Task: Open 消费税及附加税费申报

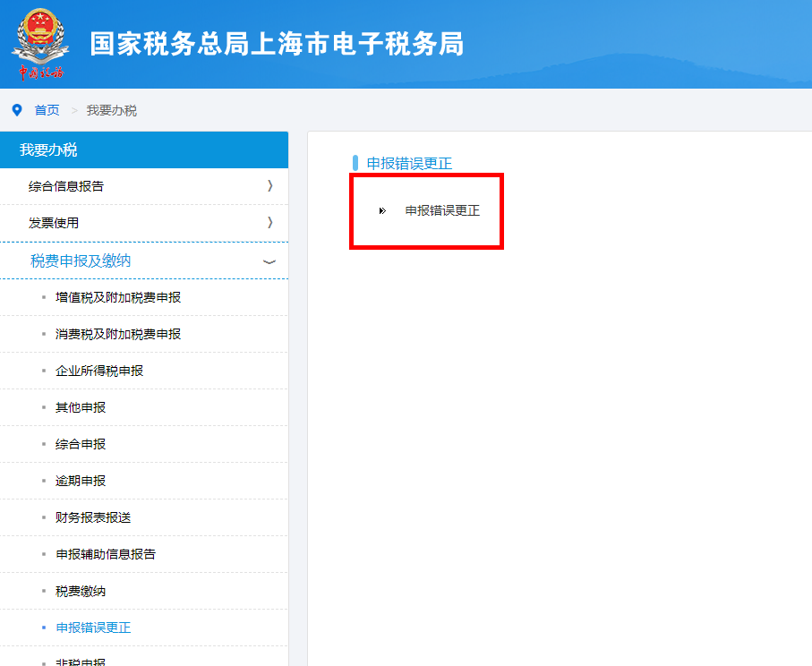Action: pyautogui.click(x=118, y=334)
